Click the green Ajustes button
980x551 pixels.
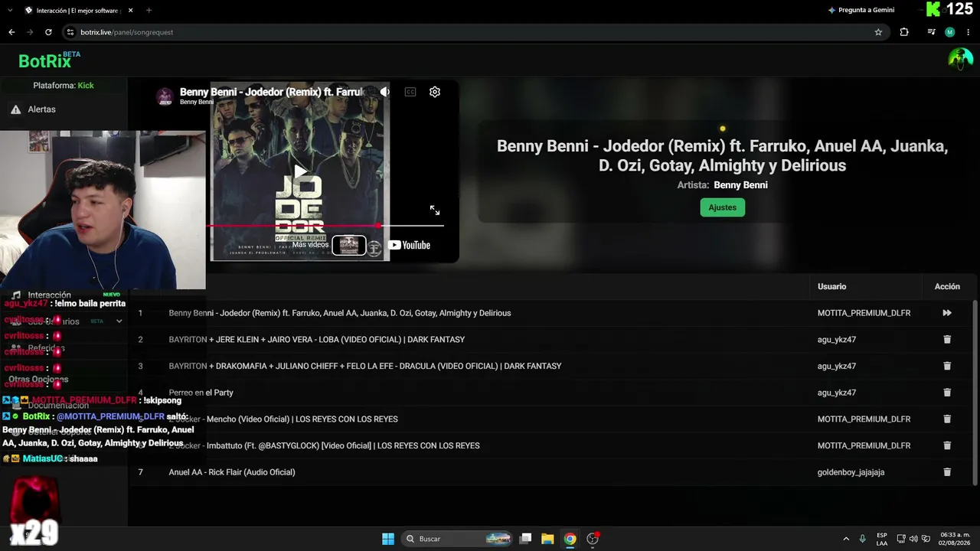[x=722, y=207]
